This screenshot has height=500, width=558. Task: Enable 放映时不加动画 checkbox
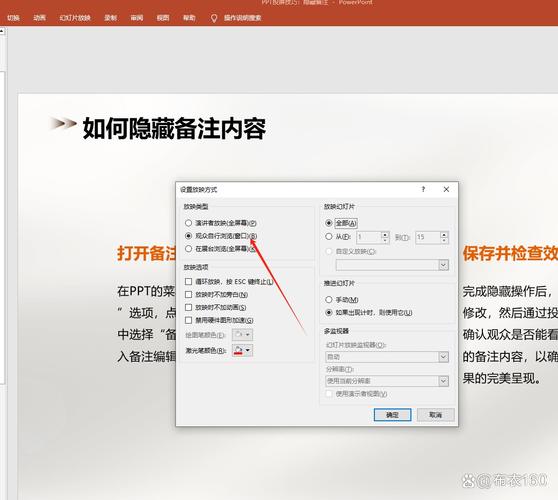tap(189, 307)
